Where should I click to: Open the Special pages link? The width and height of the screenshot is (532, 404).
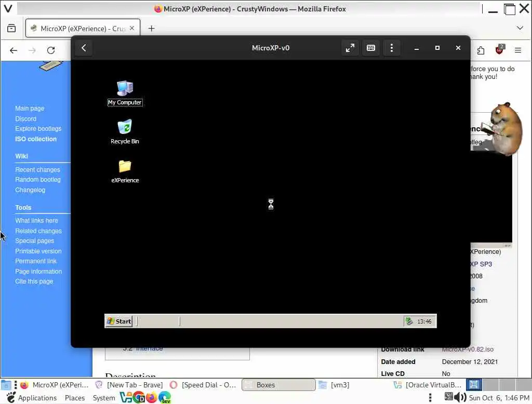tap(35, 241)
